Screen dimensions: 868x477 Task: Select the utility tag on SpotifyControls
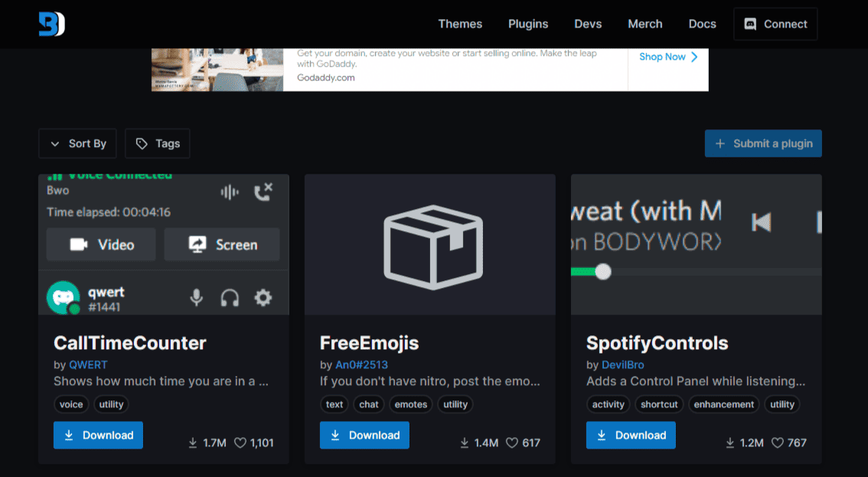pyautogui.click(x=782, y=404)
